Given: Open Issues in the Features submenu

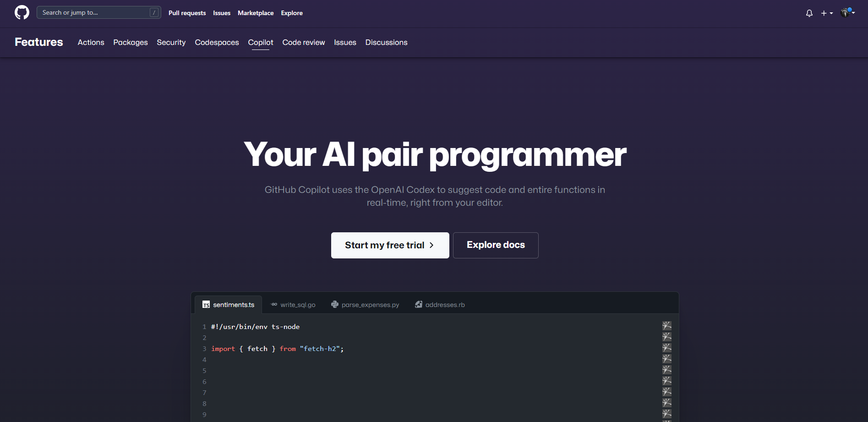Looking at the screenshot, I should click(x=345, y=42).
